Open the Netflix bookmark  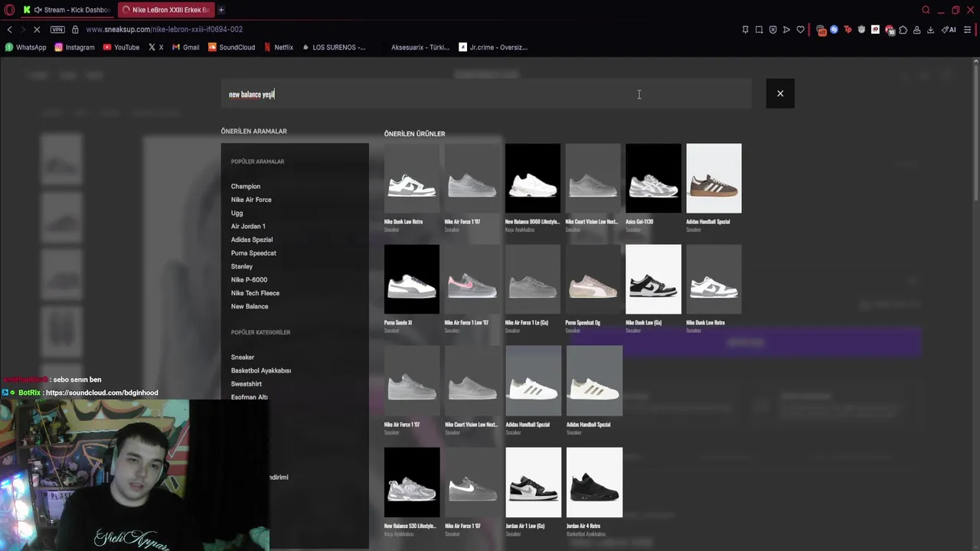279,47
